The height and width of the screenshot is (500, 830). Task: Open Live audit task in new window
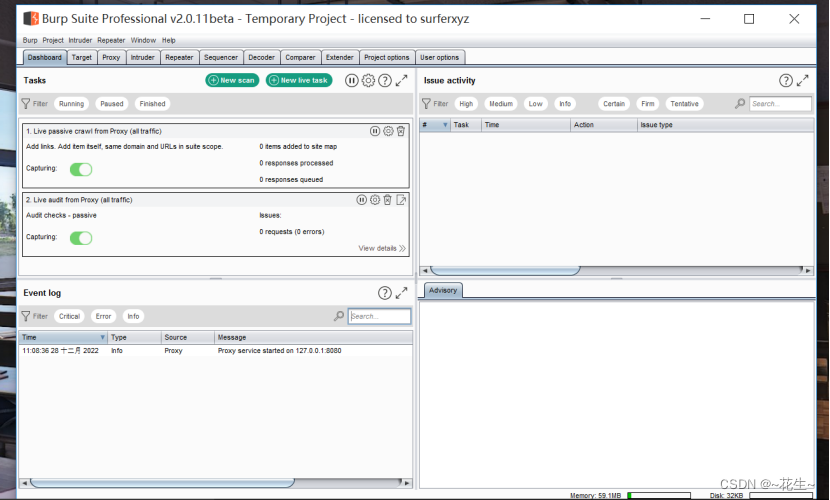[401, 200]
